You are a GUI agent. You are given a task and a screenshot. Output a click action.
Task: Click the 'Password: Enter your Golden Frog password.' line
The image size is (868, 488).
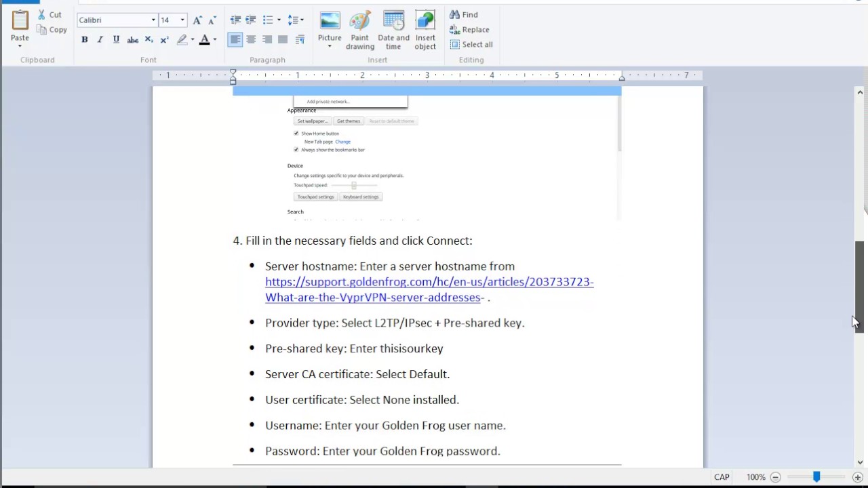382,451
